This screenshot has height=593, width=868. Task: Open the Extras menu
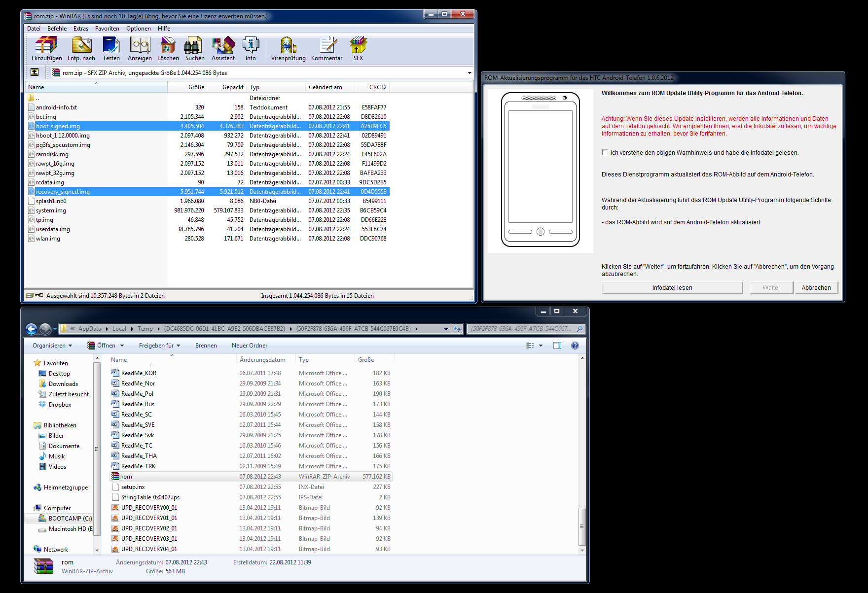[x=81, y=29]
